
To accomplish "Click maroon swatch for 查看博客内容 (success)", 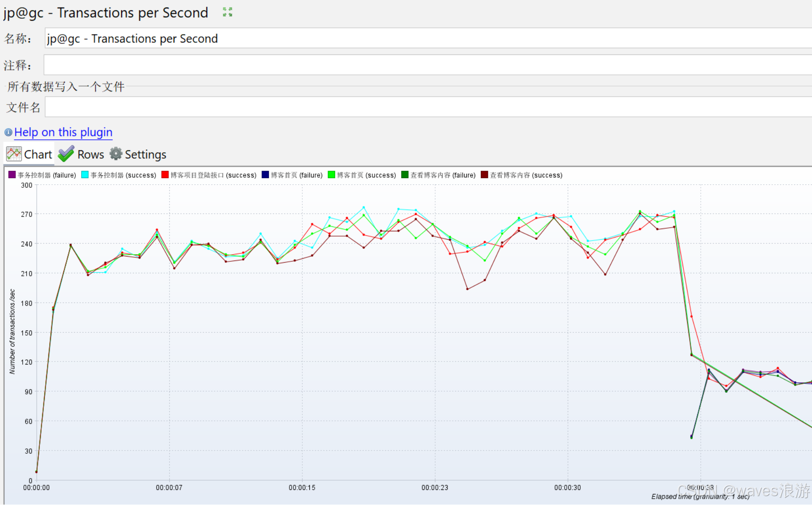I will coord(484,175).
